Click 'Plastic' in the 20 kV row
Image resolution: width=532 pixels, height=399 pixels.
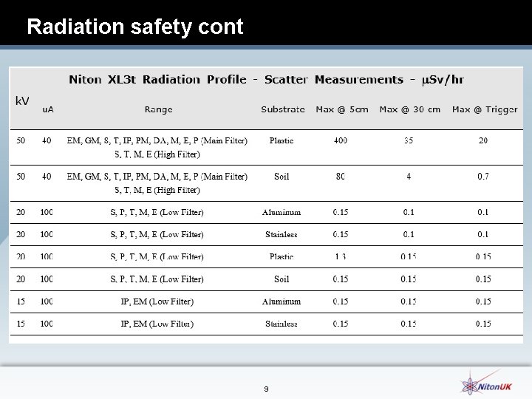[282, 257]
